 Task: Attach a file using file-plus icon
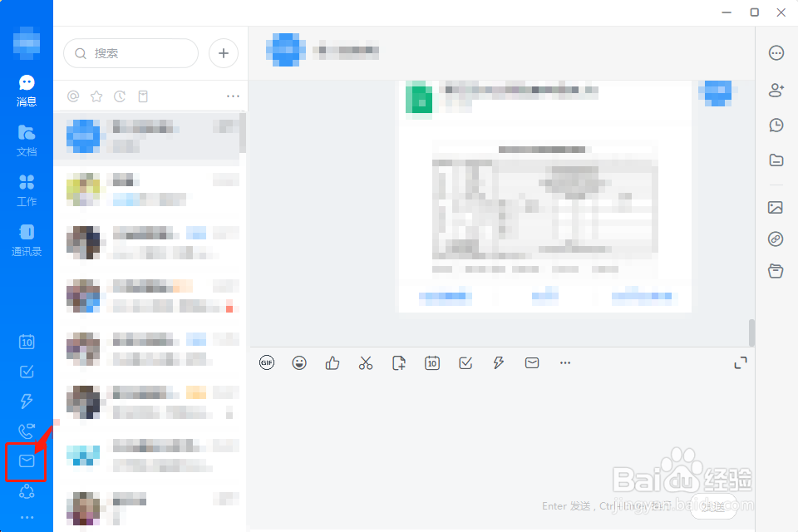click(399, 363)
